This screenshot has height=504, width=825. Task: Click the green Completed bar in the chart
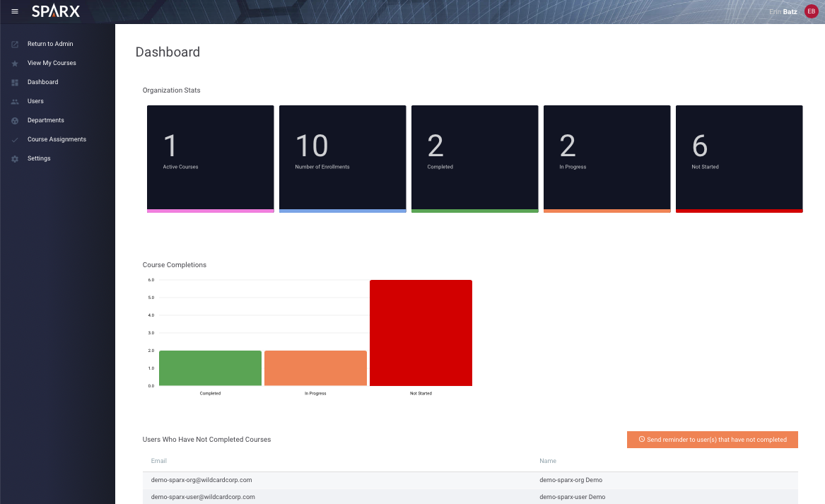click(210, 367)
